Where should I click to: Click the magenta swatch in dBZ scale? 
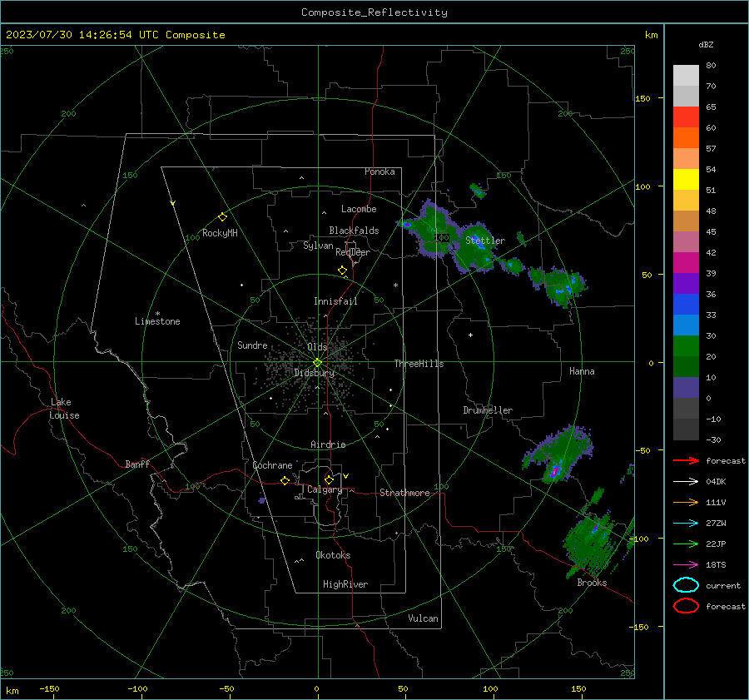[x=686, y=263]
